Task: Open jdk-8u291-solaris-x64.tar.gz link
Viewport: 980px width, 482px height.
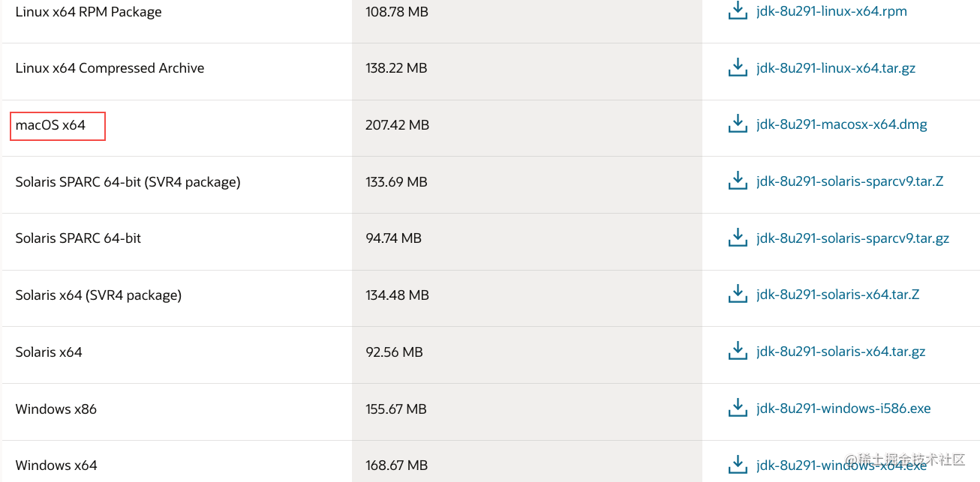Action: coord(840,352)
